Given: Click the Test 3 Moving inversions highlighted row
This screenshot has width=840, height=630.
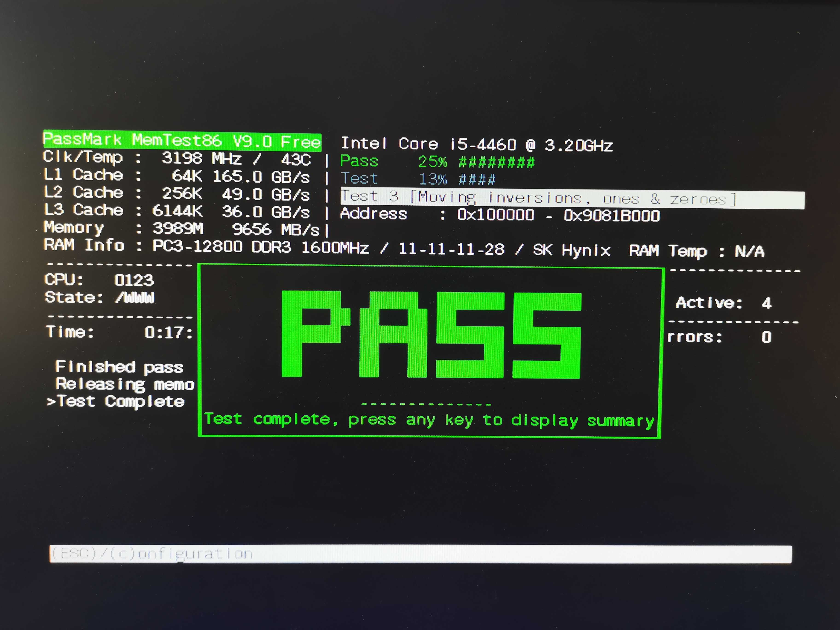Looking at the screenshot, I should click(572, 198).
